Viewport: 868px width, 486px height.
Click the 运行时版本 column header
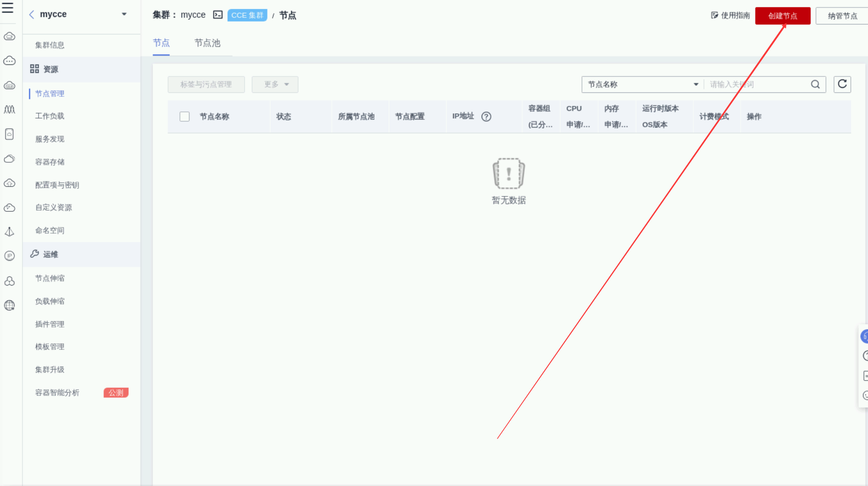click(x=660, y=108)
